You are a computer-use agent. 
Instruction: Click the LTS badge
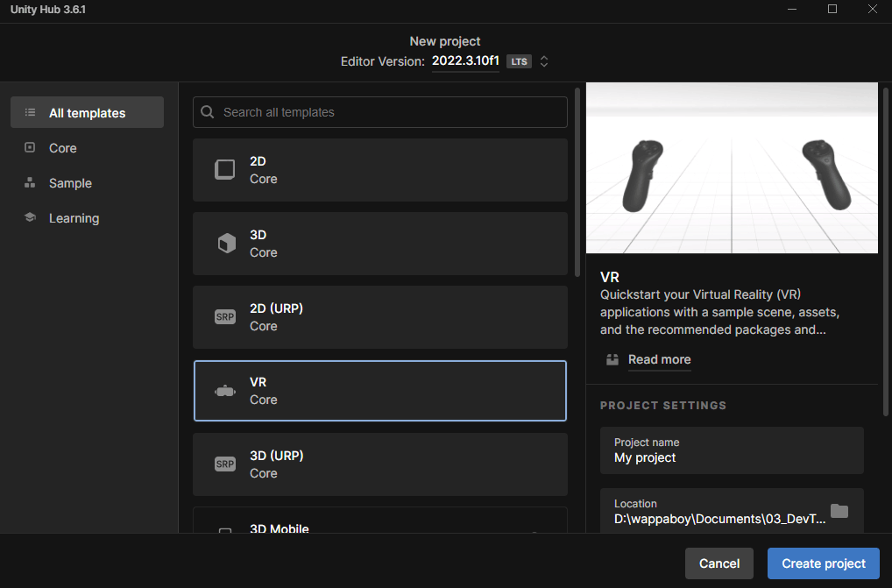(x=519, y=61)
